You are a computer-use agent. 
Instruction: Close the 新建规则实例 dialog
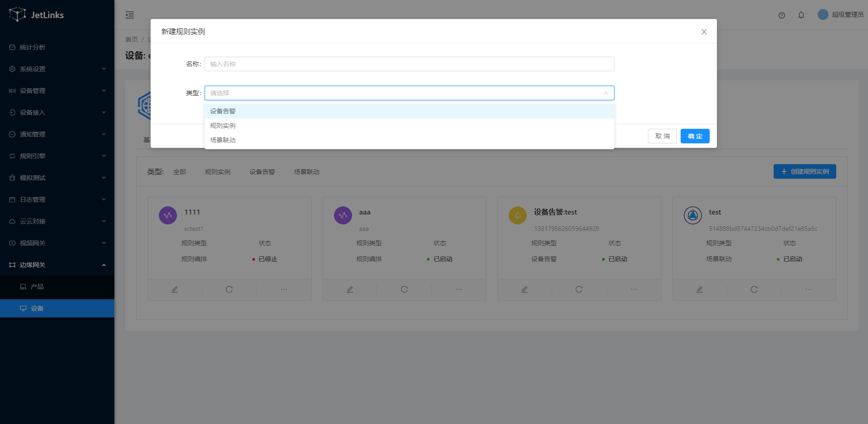(704, 32)
